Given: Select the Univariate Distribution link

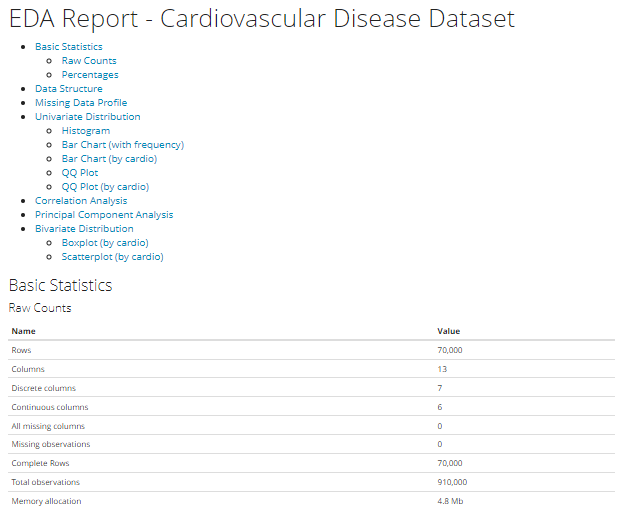Looking at the screenshot, I should pos(87,117).
